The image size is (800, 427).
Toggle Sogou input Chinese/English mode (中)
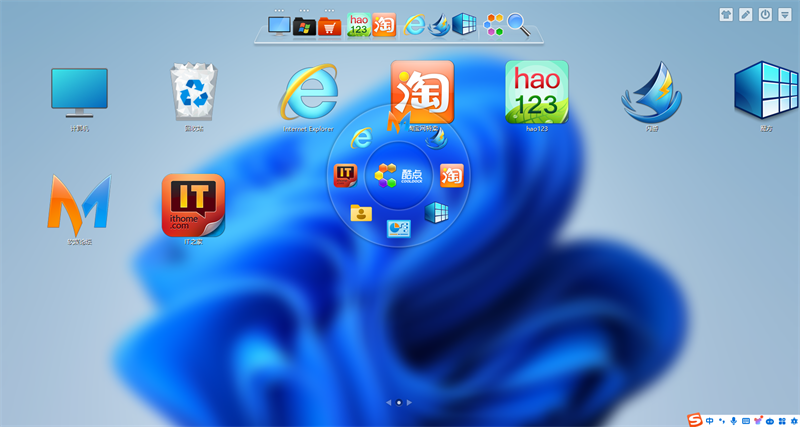[x=710, y=420]
